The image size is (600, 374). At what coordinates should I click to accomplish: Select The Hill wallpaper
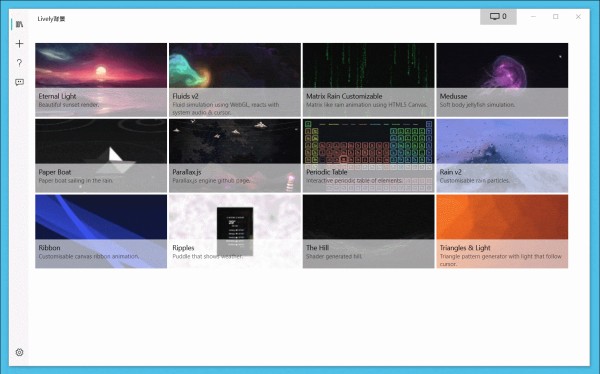pos(368,231)
